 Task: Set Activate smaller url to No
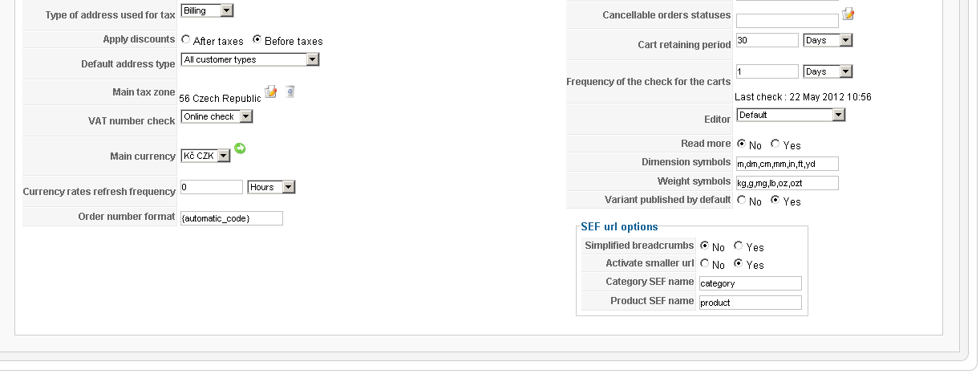704,263
